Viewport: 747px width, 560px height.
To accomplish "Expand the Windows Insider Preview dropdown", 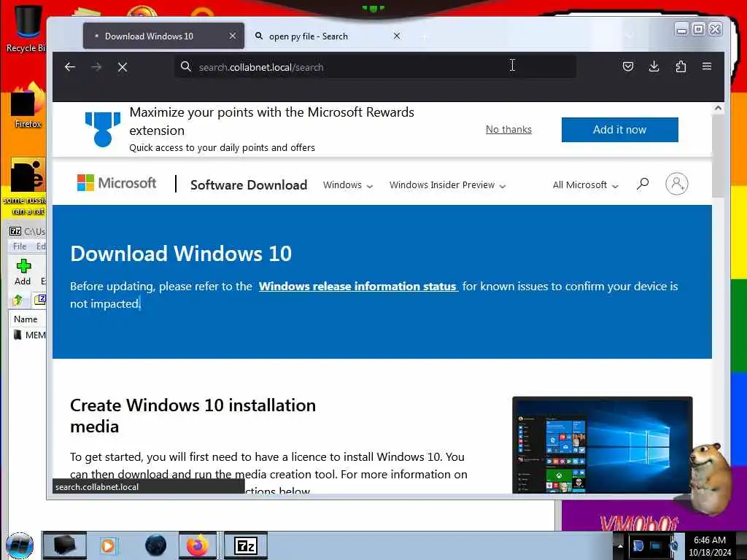I will pyautogui.click(x=447, y=184).
